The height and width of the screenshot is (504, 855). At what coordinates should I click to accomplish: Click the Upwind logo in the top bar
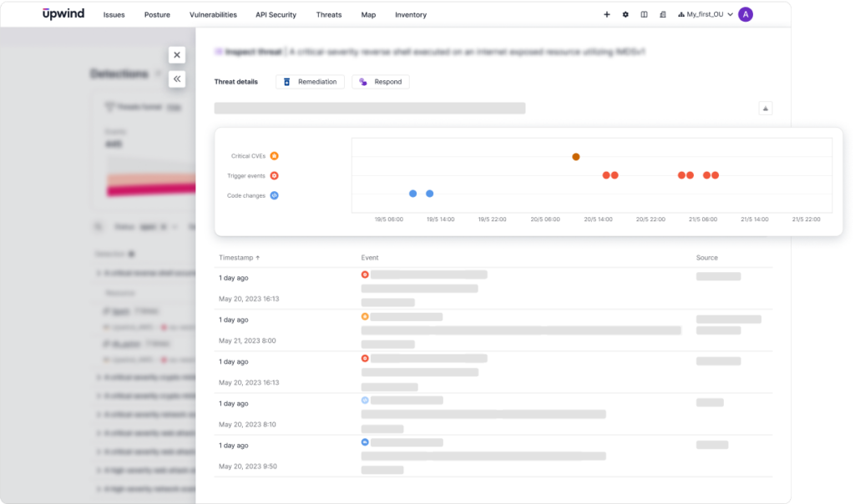63,13
